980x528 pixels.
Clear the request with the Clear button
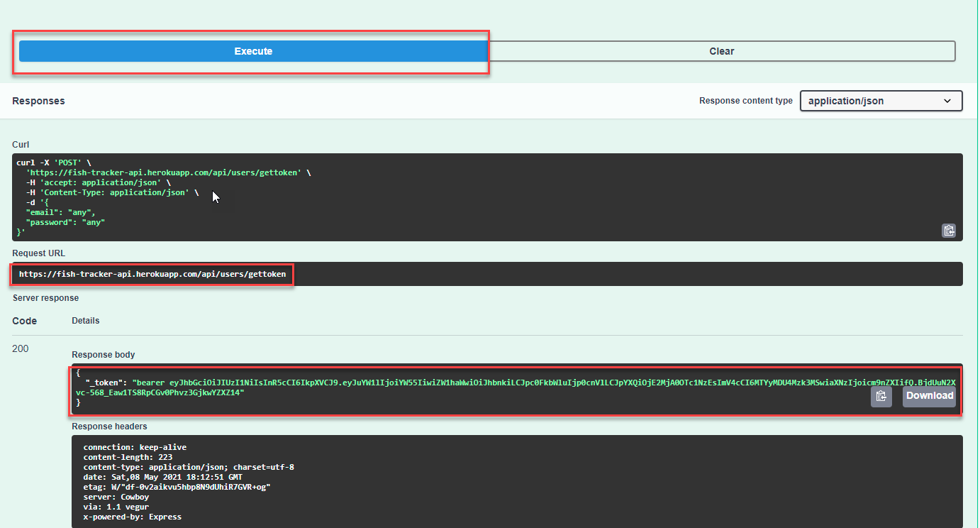pos(722,51)
